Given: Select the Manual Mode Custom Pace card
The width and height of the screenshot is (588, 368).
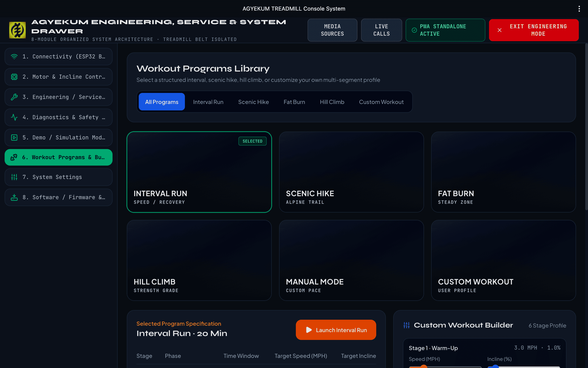Looking at the screenshot, I should [351, 260].
